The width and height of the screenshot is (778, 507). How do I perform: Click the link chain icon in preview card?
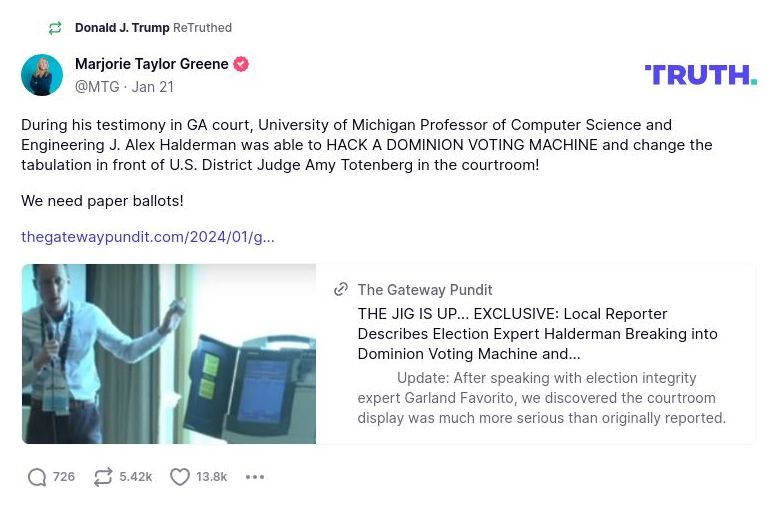click(x=341, y=290)
